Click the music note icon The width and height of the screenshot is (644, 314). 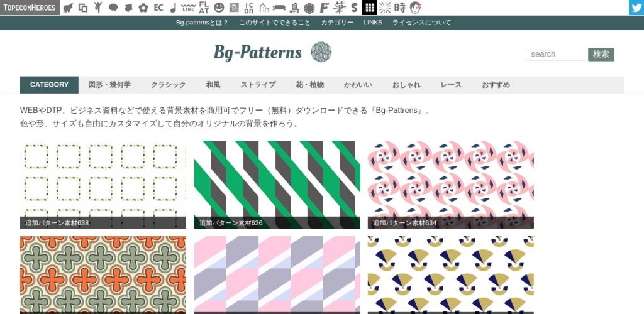click(x=173, y=8)
